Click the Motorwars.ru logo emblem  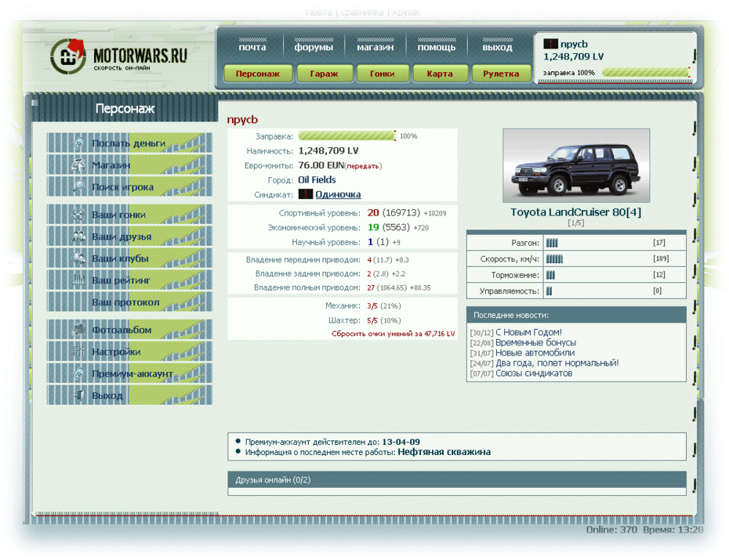pyautogui.click(x=68, y=56)
